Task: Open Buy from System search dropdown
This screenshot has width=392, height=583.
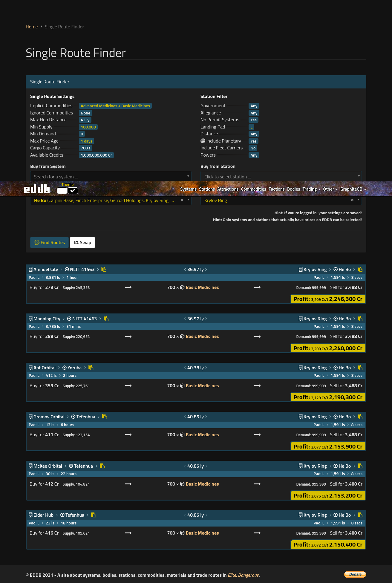Action: click(111, 177)
